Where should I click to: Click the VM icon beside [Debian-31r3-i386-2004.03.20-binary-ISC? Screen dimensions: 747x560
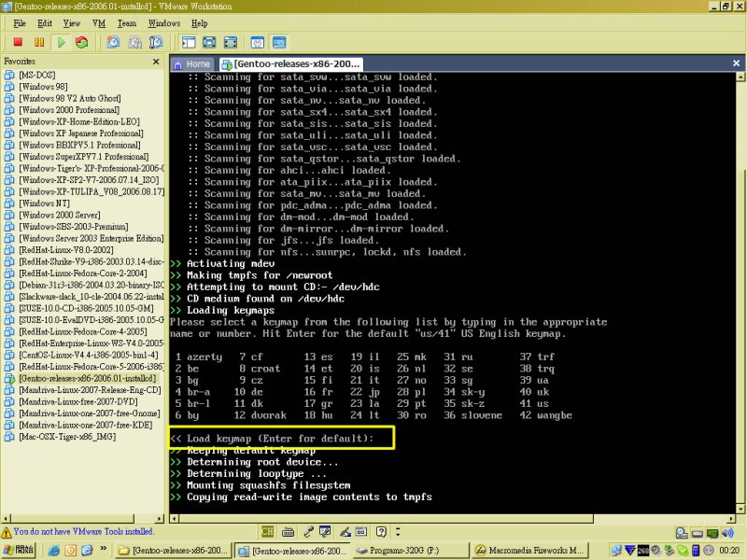point(9,286)
